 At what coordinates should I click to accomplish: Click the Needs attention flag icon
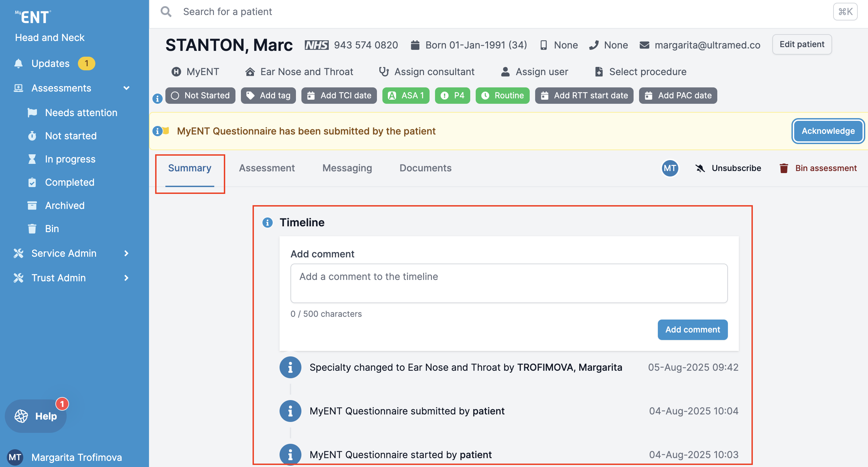pyautogui.click(x=32, y=113)
